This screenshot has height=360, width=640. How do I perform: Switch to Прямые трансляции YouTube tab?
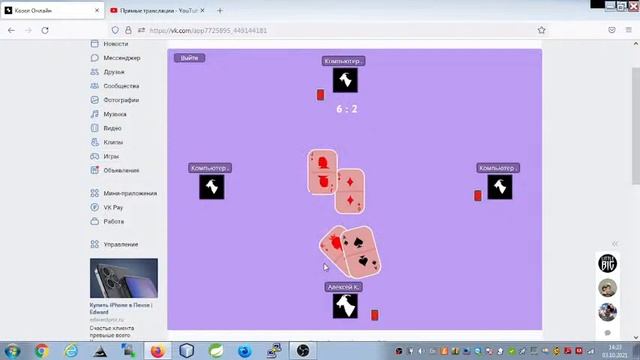pyautogui.click(x=158, y=11)
